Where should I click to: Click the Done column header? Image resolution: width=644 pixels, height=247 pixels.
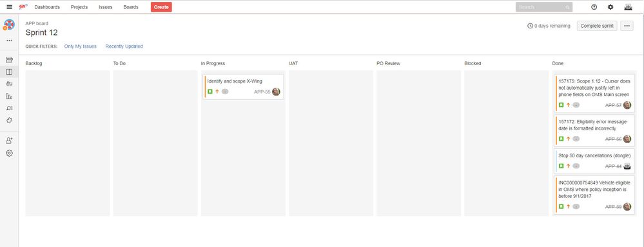point(558,64)
